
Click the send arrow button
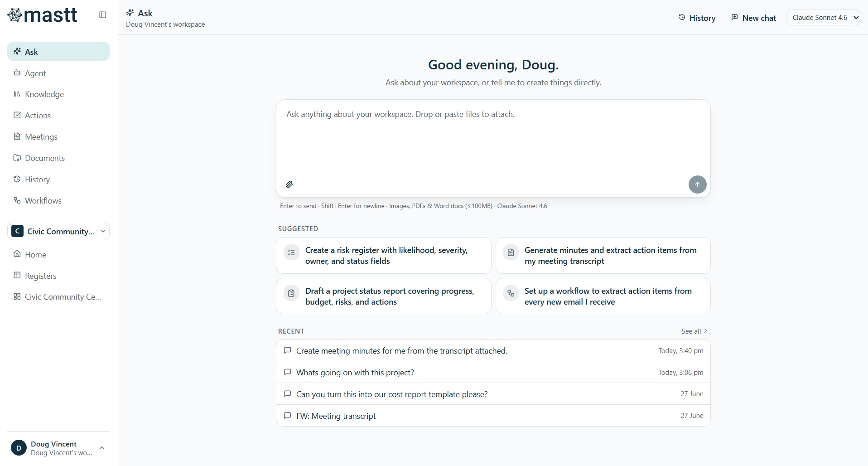[697, 184]
